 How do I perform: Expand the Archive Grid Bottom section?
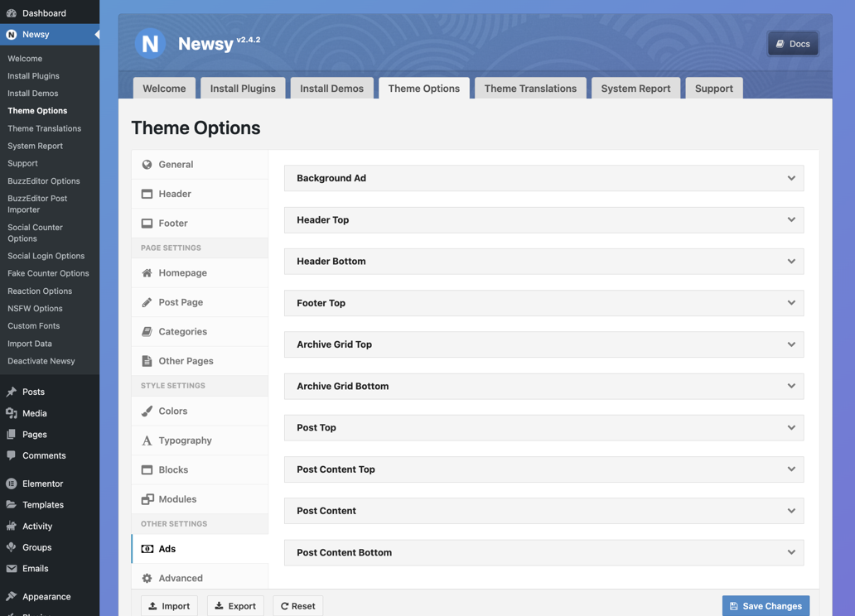pyautogui.click(x=543, y=387)
